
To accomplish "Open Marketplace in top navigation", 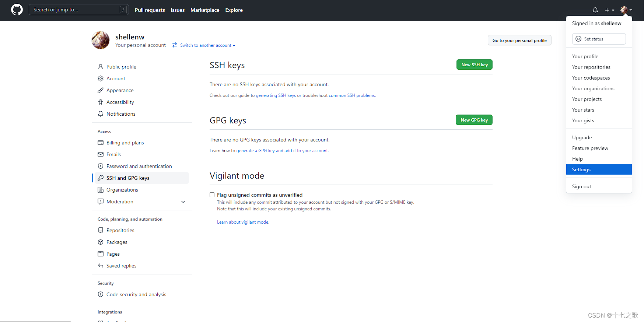I will [205, 10].
